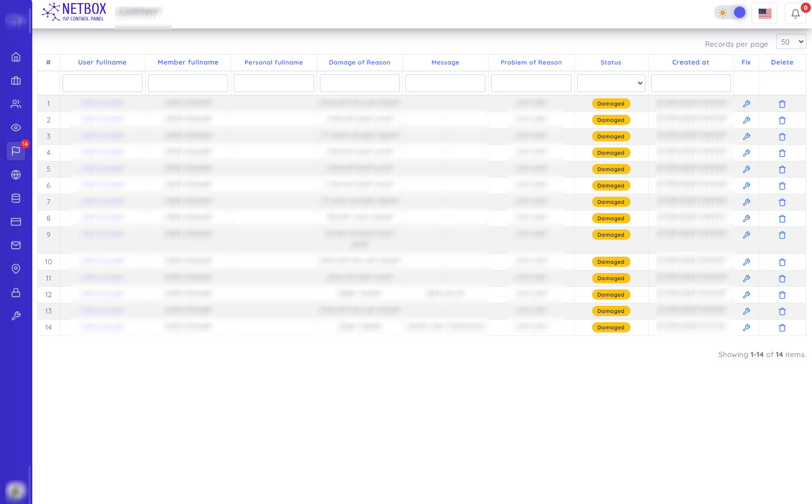Image resolution: width=812 pixels, height=504 pixels.
Task: Expand the Status filter dropdown
Action: pos(611,83)
